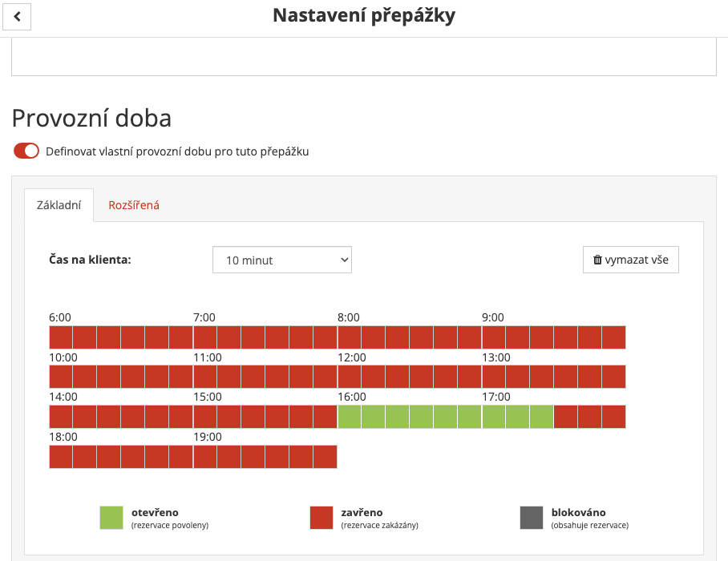Switch to the Základní tab
The width and height of the screenshot is (728, 561).
point(59,205)
